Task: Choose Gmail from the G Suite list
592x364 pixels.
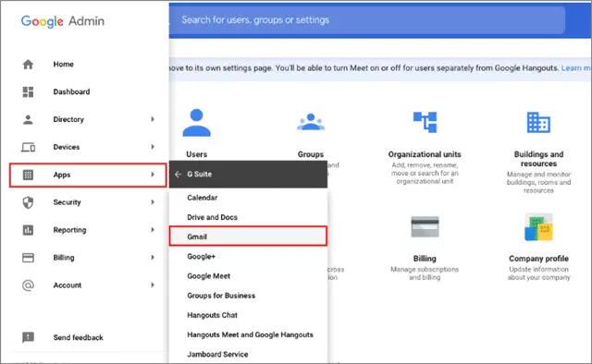Action: 248,237
